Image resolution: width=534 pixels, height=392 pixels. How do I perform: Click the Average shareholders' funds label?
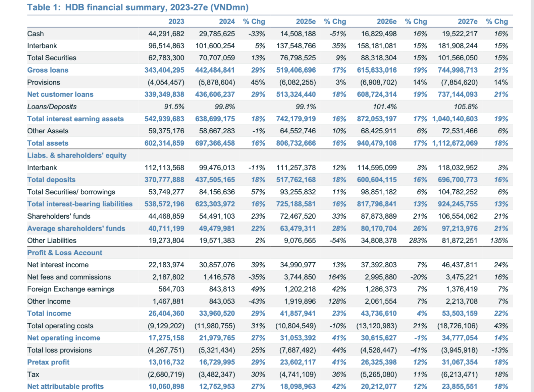pyautogui.click(x=76, y=228)
